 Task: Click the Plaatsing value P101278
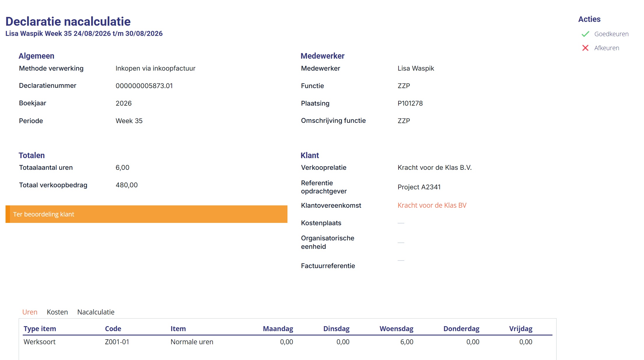tap(410, 103)
